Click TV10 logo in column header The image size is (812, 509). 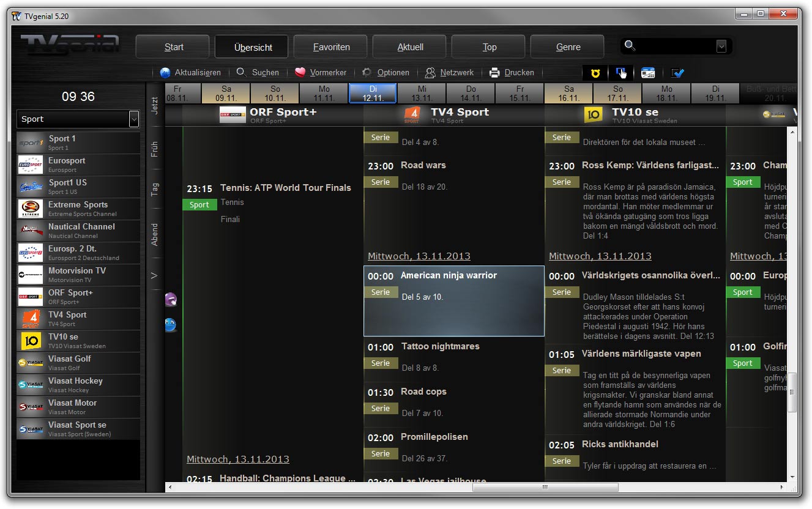pyautogui.click(x=594, y=114)
